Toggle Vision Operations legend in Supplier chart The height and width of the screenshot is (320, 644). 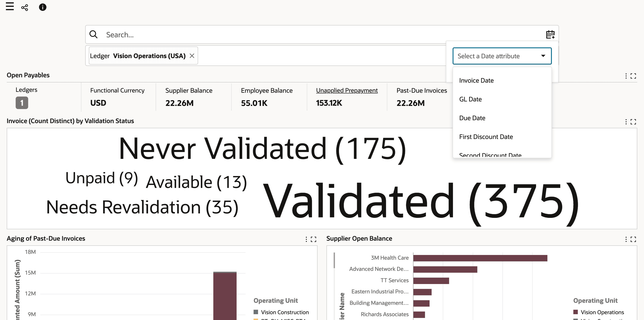coord(599,312)
